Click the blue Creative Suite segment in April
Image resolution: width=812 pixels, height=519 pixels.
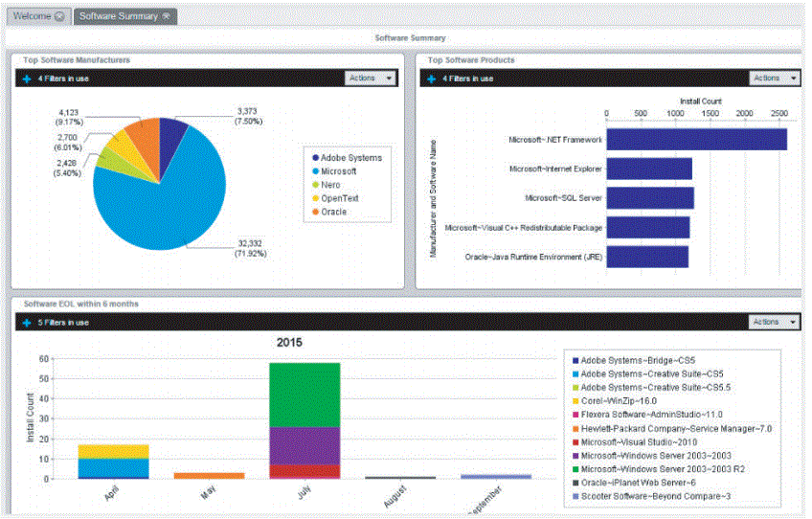(113, 467)
